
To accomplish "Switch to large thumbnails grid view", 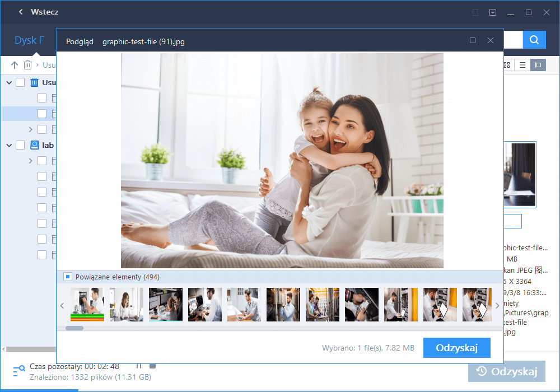I will click(x=507, y=65).
